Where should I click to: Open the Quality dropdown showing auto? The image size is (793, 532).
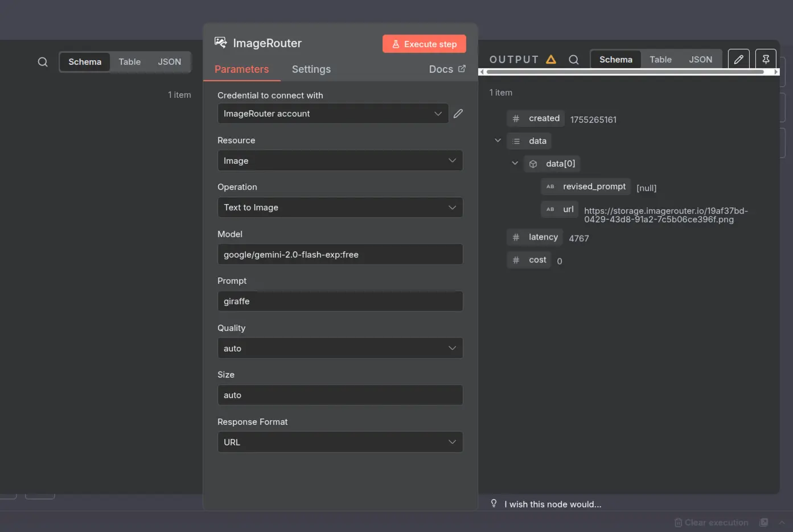pos(340,348)
